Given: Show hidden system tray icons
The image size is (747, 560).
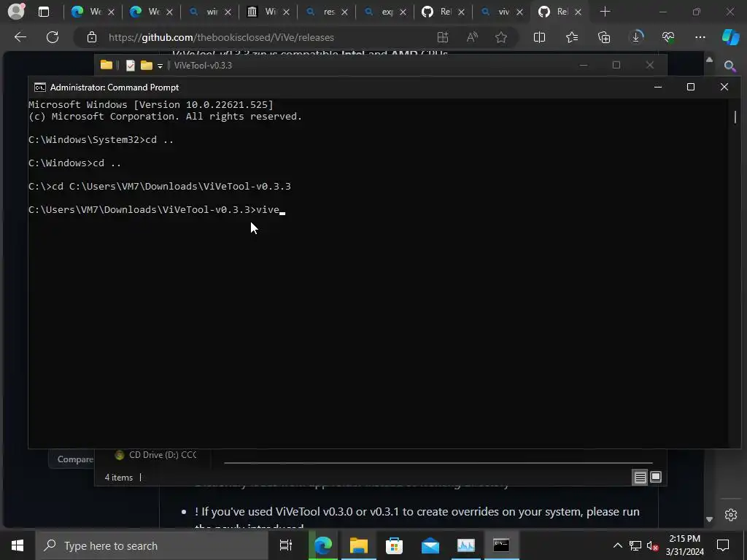Looking at the screenshot, I should coord(617,545).
